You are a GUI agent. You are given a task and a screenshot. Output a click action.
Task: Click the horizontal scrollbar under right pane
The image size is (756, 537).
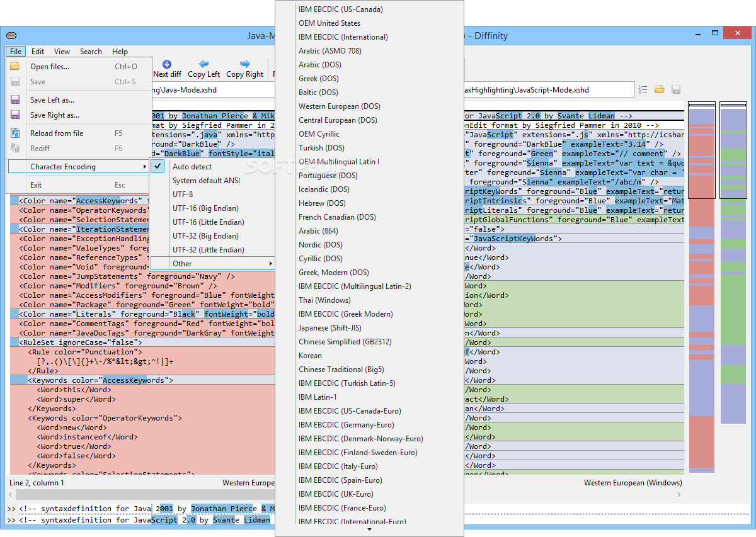[572, 494]
